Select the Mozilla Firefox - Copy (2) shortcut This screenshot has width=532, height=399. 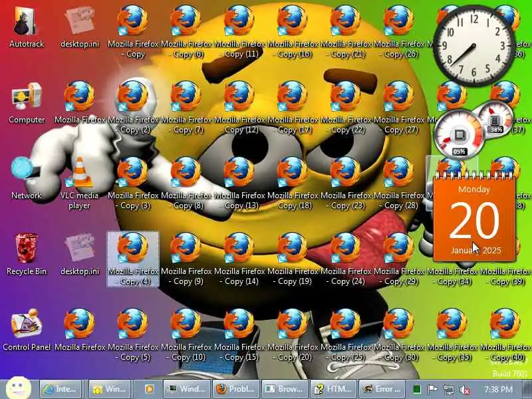click(x=133, y=107)
